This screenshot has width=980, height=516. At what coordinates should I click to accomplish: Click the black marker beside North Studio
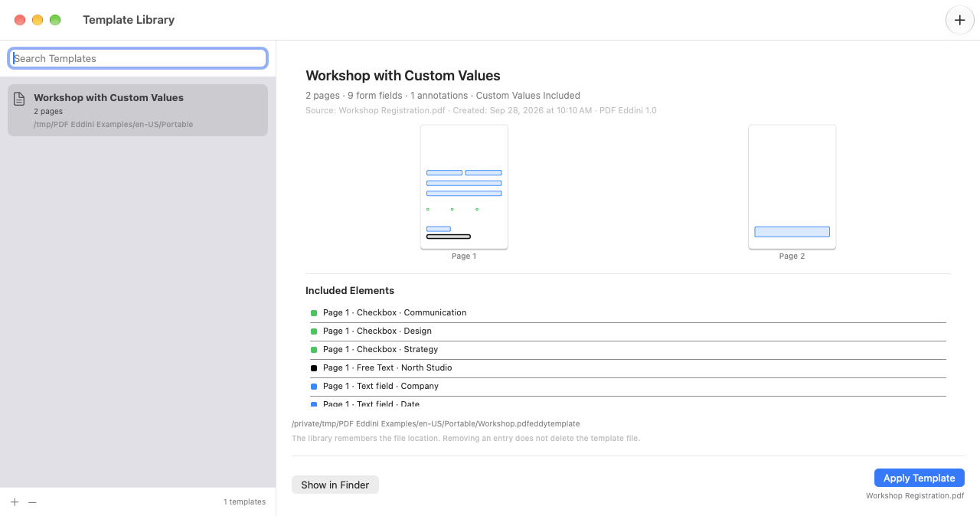(x=314, y=368)
